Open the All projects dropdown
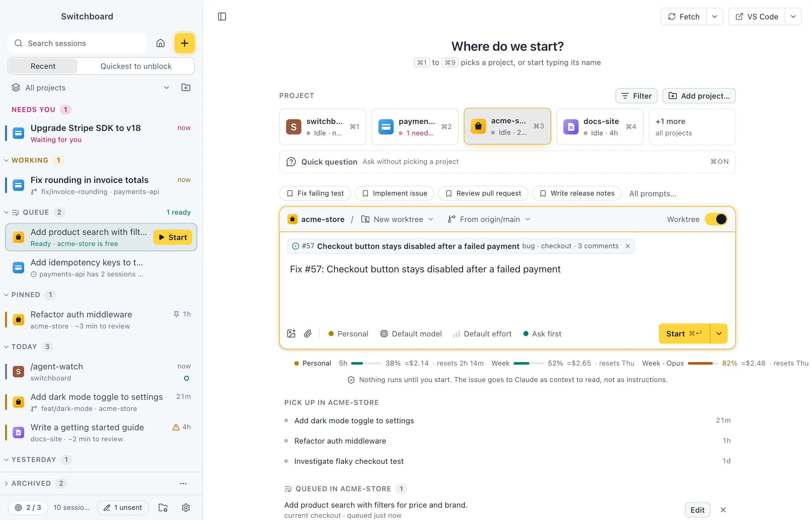This screenshot has width=812, height=520. [x=90, y=88]
